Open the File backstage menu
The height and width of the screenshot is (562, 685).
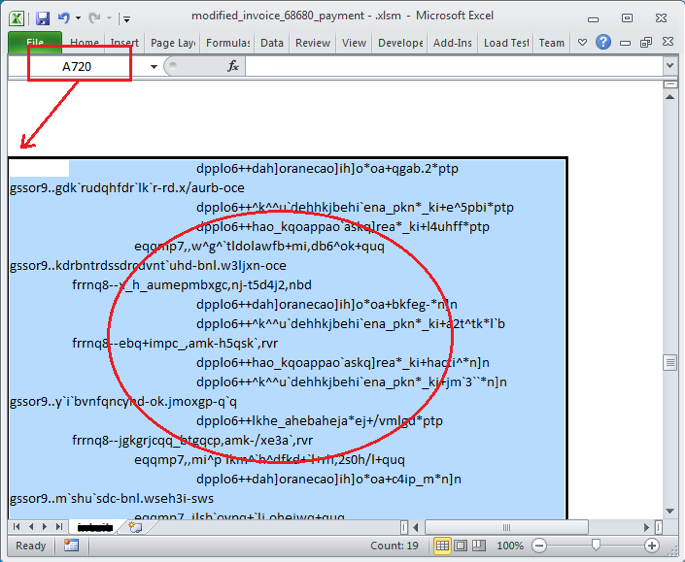35,43
